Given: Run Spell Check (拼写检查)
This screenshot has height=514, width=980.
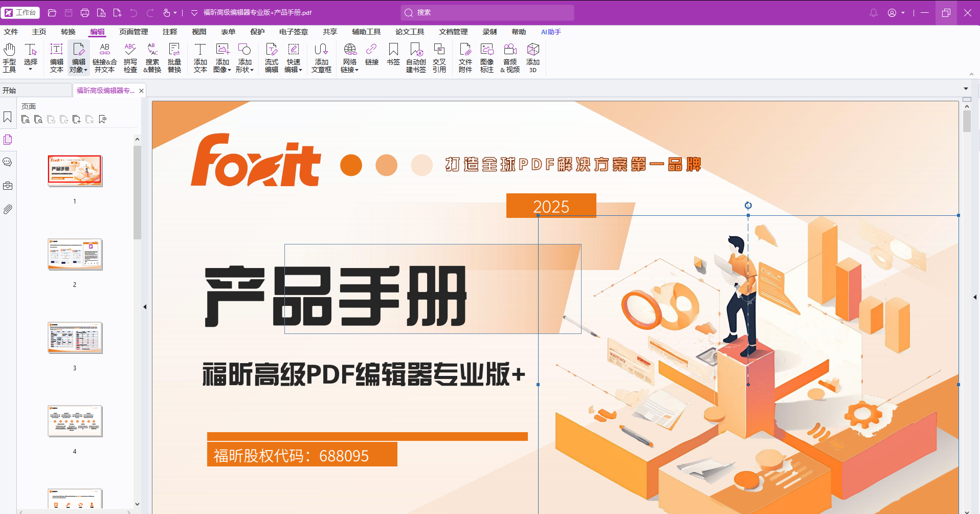Looking at the screenshot, I should [x=130, y=58].
